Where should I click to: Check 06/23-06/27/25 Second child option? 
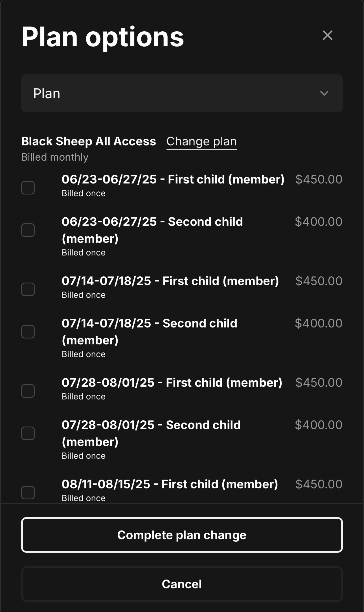click(x=28, y=230)
